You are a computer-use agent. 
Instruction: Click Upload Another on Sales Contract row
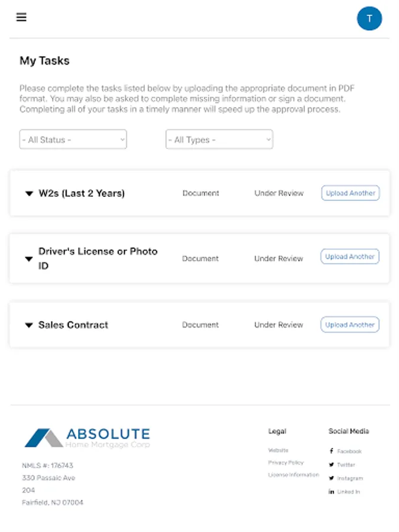(349, 325)
